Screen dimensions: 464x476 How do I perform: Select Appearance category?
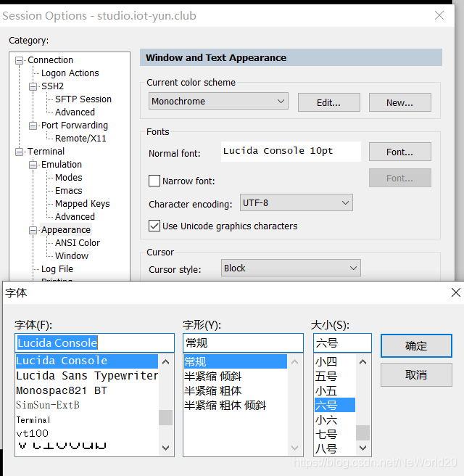point(66,230)
